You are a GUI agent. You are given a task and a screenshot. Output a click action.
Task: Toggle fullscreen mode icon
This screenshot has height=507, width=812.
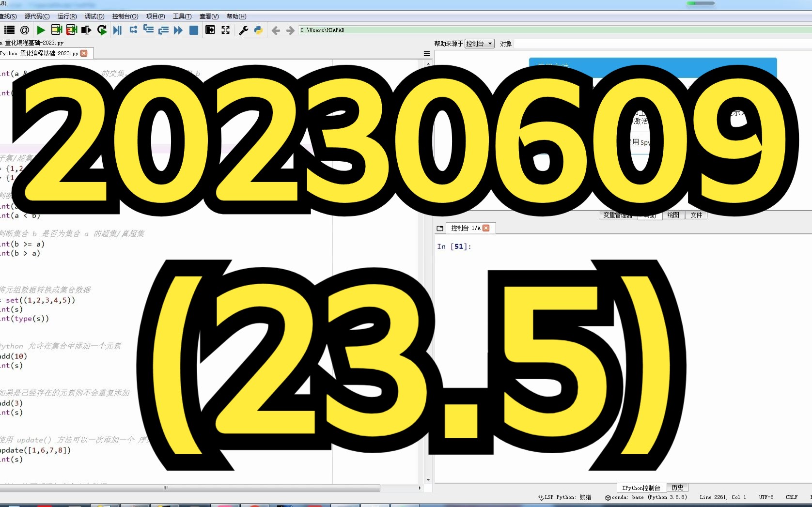[x=225, y=30]
